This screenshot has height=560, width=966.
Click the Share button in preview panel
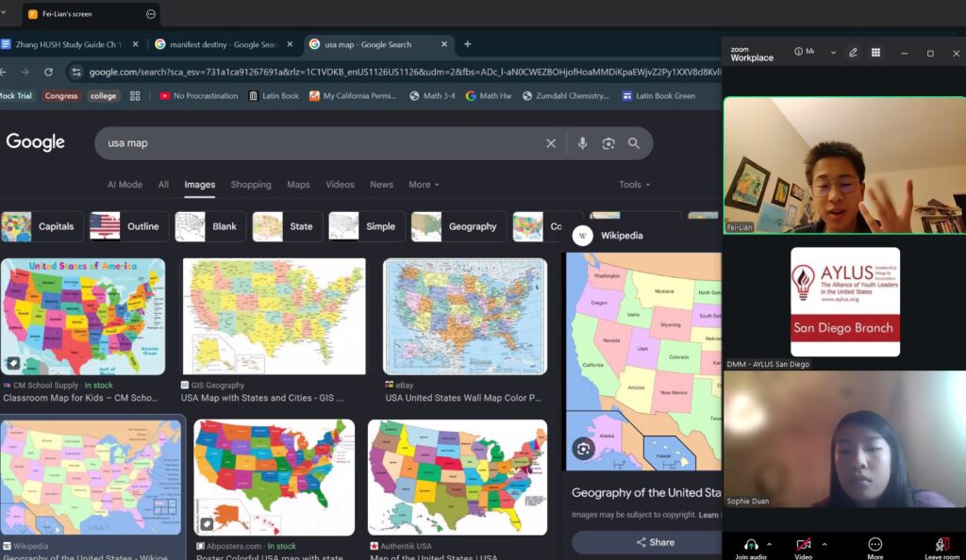pos(654,542)
